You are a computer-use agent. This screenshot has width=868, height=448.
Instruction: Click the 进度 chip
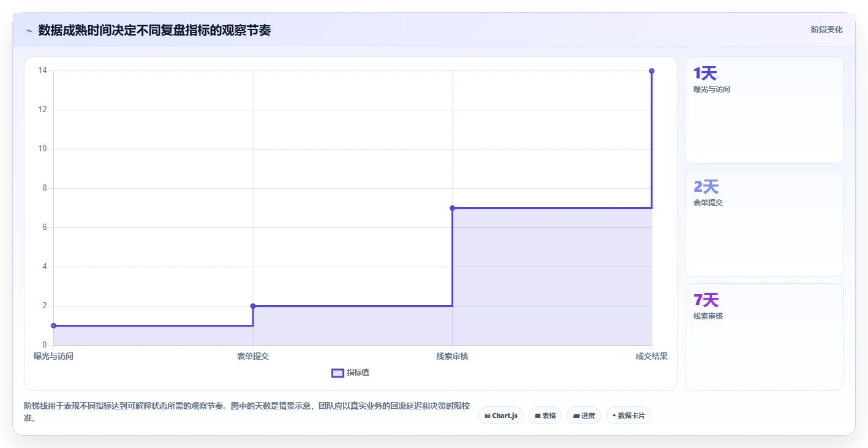pos(584,416)
